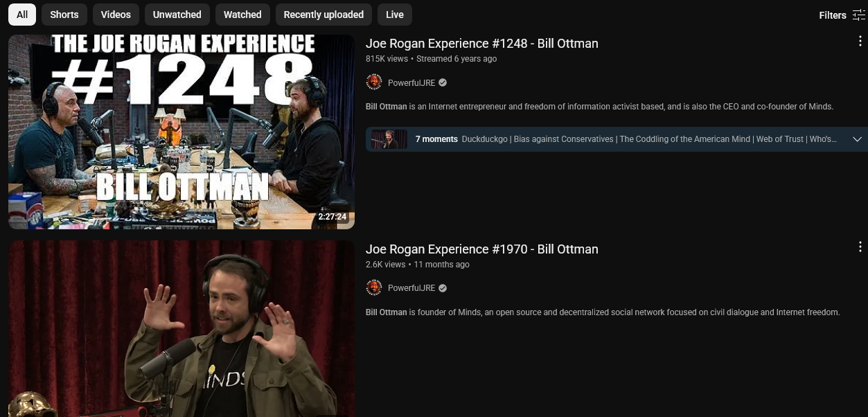Screen dimensions: 868x417
Task: Click the description mentioning 'decentralized social network'
Action: pyautogui.click(x=603, y=312)
